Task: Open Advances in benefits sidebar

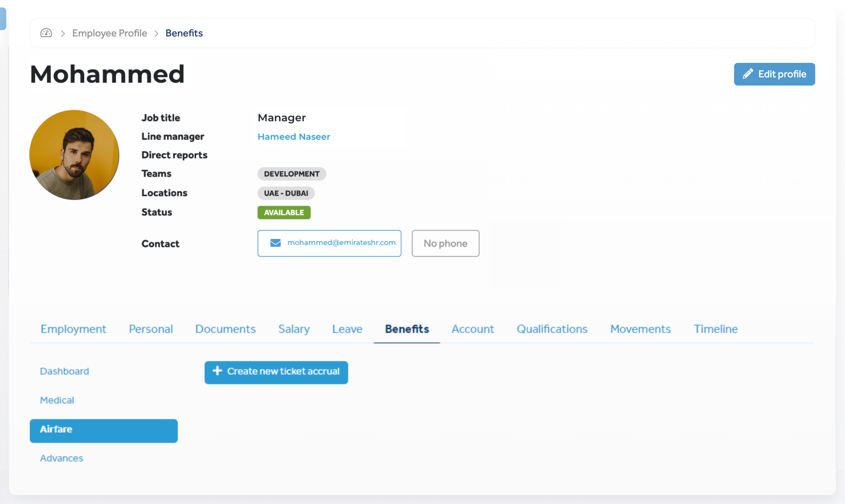Action: (x=61, y=458)
